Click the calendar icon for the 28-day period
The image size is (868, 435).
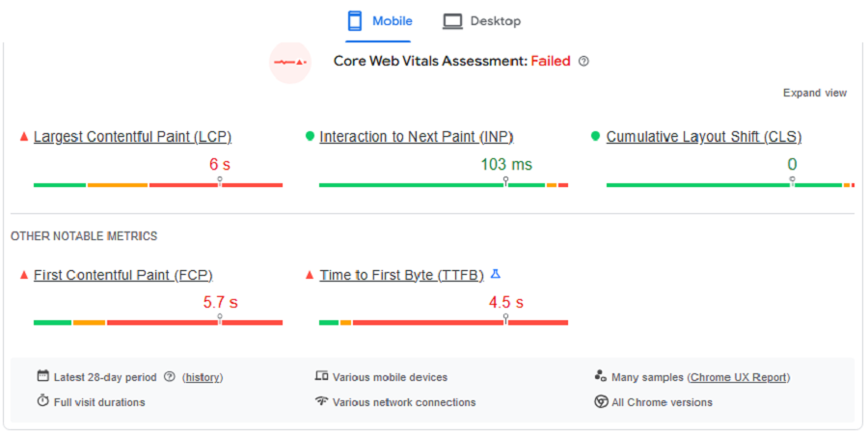pyautogui.click(x=43, y=376)
